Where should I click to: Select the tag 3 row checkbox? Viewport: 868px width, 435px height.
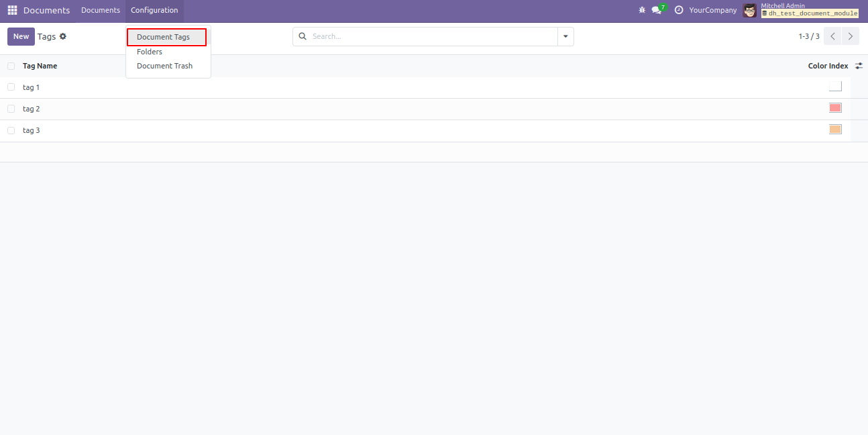11,130
